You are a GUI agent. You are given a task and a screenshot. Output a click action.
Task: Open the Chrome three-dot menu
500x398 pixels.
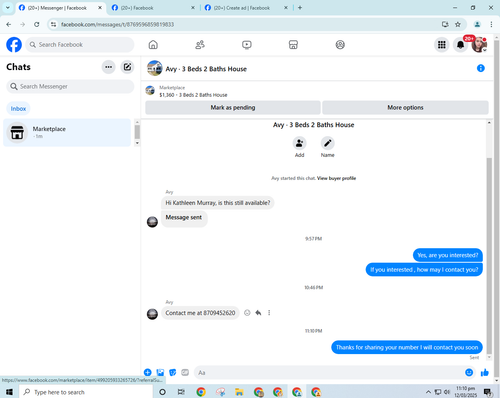(x=491, y=24)
